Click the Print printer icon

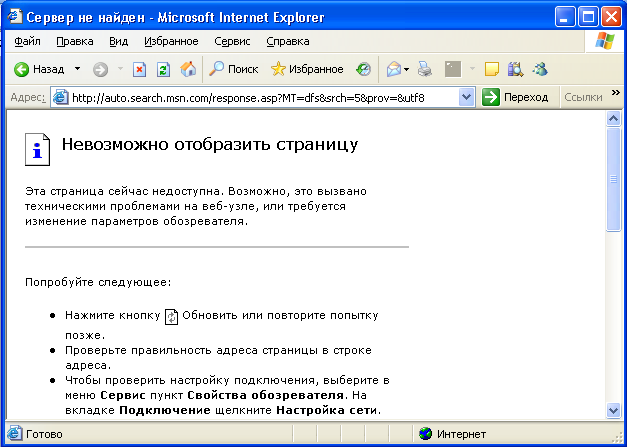[425, 69]
